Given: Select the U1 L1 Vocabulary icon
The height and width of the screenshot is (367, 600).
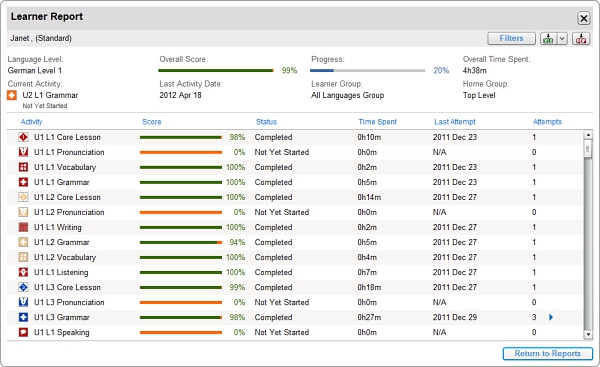Looking at the screenshot, I should 23,167.
